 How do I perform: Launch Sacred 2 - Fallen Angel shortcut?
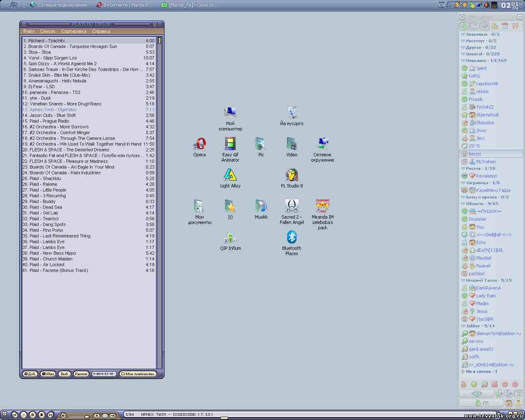[x=292, y=212]
